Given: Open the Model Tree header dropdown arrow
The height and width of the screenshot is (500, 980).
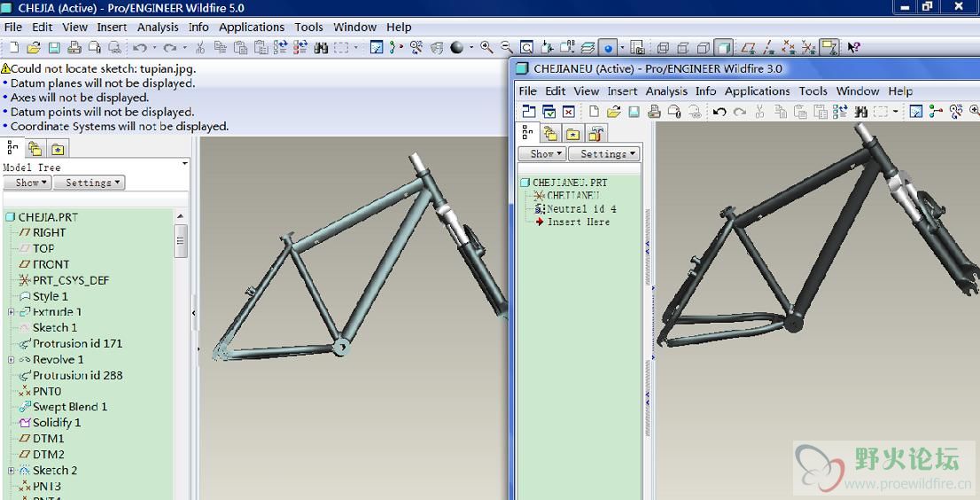Looking at the screenshot, I should (184, 164).
